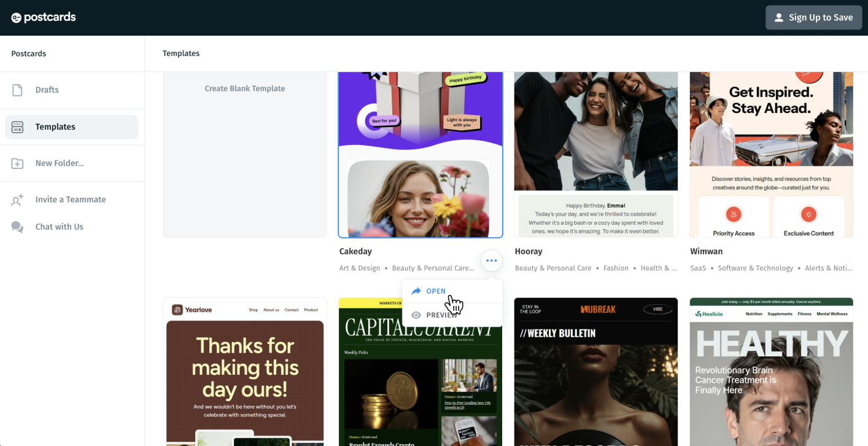The width and height of the screenshot is (868, 446).
Task: Click the blue arrow icon beside OPEN
Action: pyautogui.click(x=416, y=291)
